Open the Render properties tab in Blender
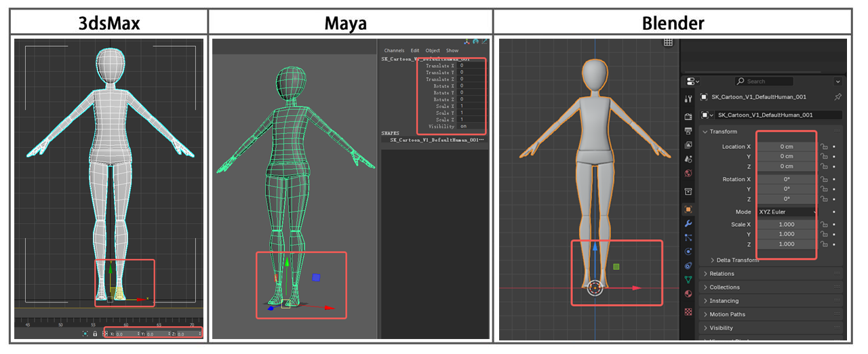Screen dimensions: 868x354 pyautogui.click(x=689, y=117)
